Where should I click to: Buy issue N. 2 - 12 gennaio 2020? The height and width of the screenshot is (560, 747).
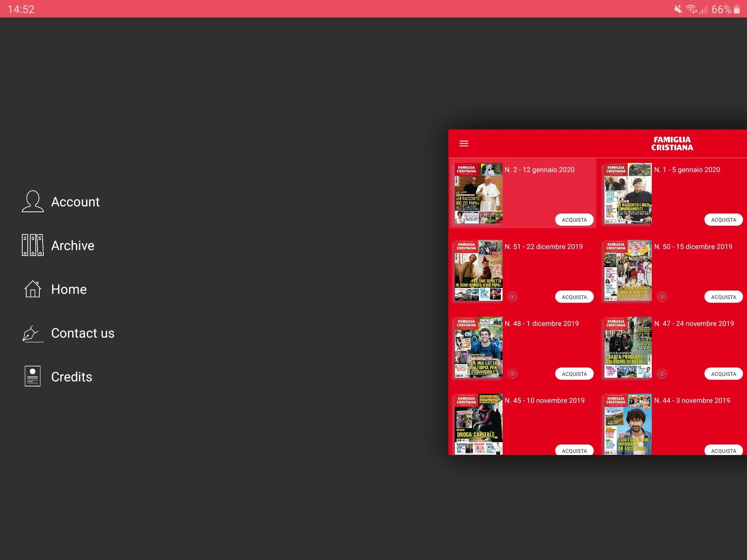coord(574,220)
